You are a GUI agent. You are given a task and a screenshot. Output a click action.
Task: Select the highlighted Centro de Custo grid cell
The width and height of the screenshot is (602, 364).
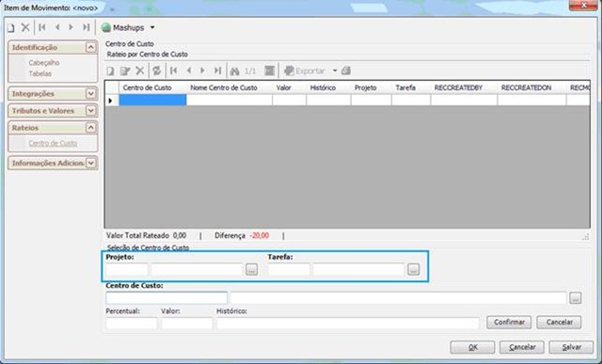point(152,101)
